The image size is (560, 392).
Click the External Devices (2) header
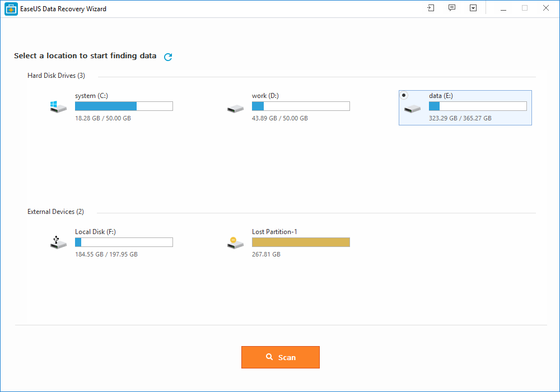pos(55,212)
